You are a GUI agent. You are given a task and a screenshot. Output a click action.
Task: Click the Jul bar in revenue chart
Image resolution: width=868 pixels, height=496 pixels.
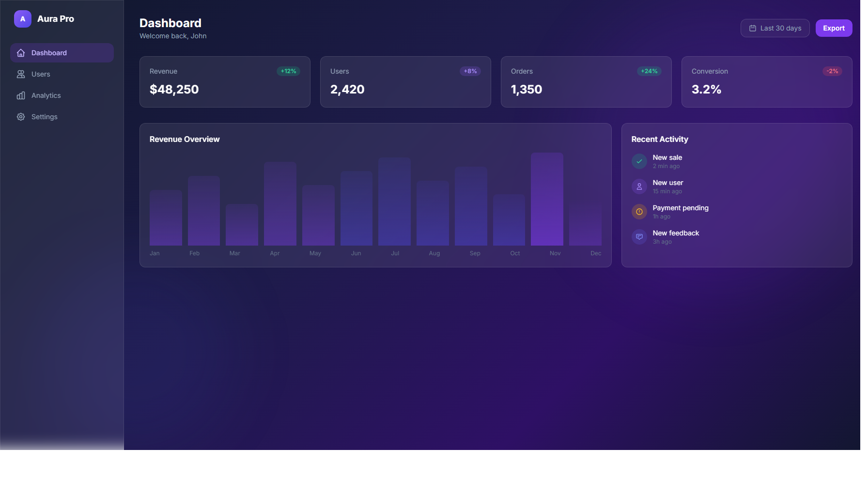(x=394, y=201)
